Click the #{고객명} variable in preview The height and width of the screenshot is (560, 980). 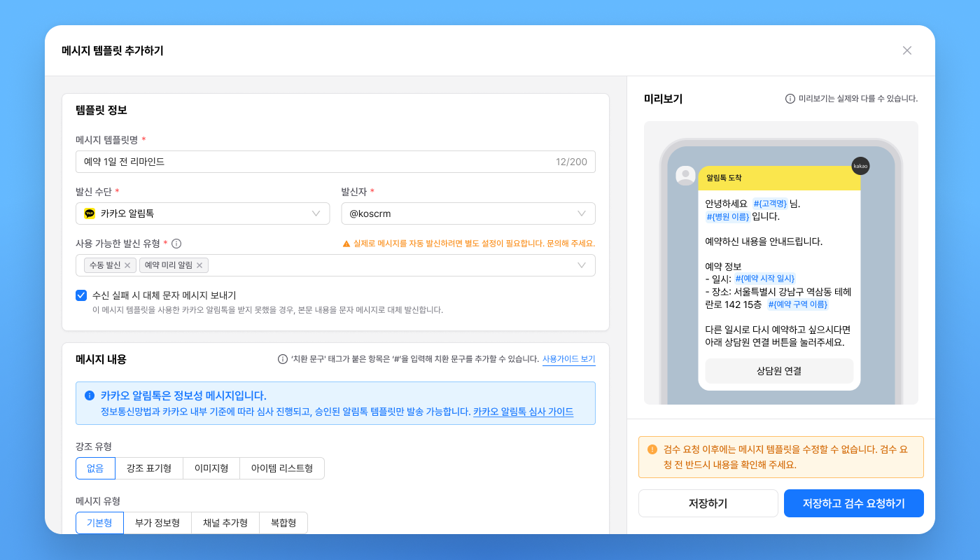pos(770,204)
